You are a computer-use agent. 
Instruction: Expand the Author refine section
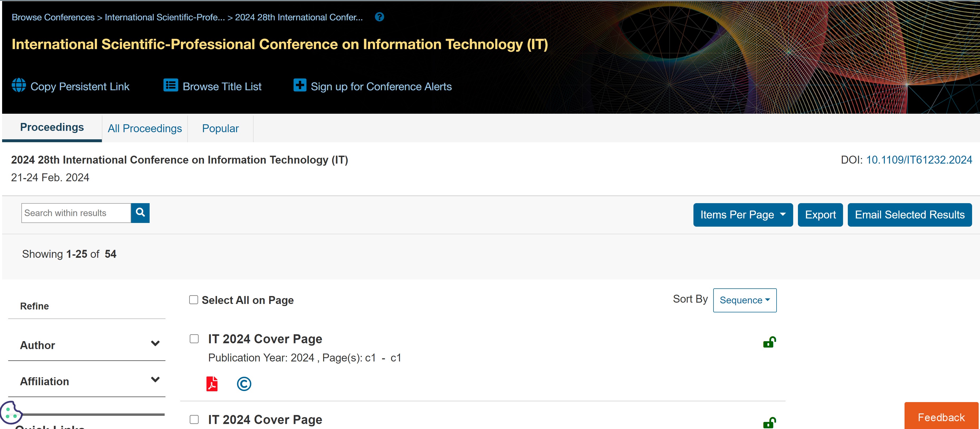[x=155, y=344]
